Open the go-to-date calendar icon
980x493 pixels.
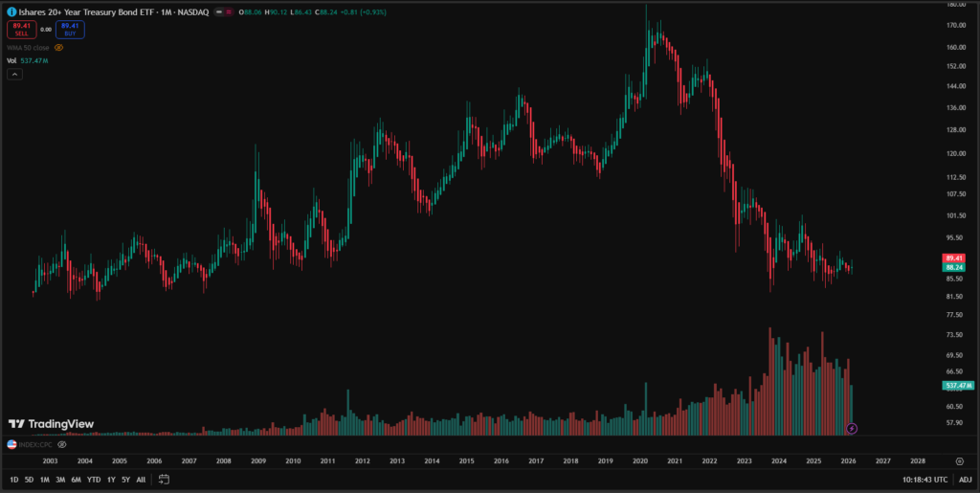tap(164, 480)
